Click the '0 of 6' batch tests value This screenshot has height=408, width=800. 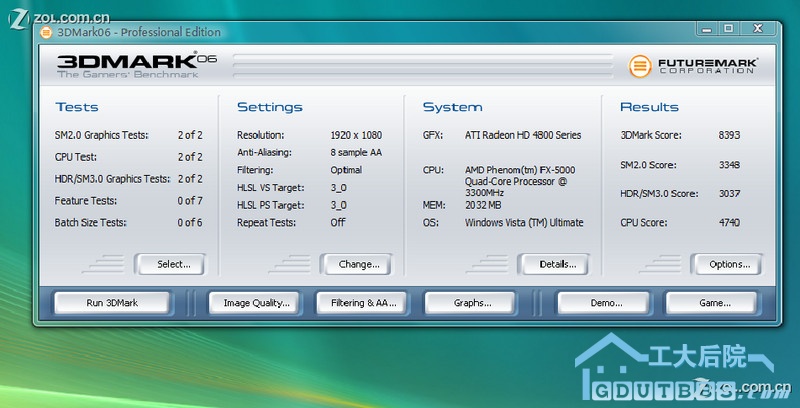pyautogui.click(x=190, y=223)
